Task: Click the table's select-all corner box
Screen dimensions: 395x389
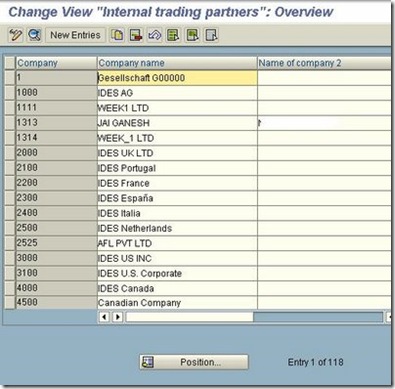Action: pyautogui.click(x=10, y=63)
